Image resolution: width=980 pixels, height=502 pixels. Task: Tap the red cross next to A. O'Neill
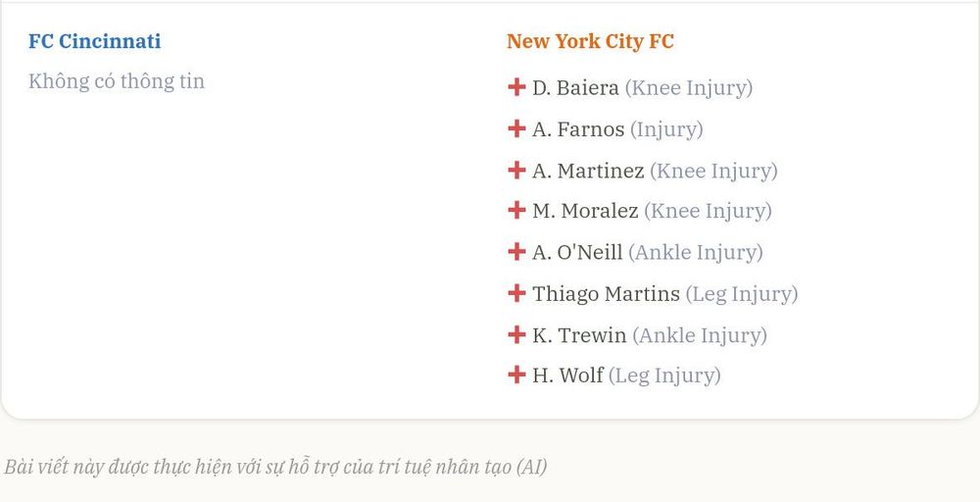click(516, 252)
